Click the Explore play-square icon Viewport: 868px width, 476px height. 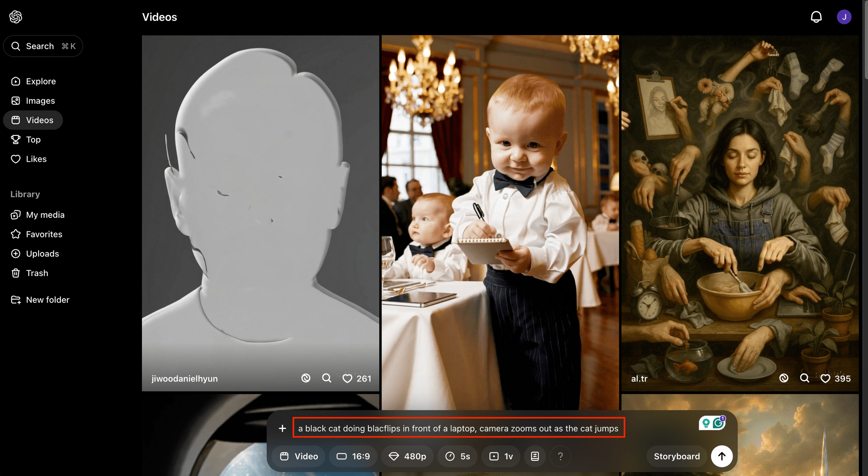pyautogui.click(x=16, y=81)
